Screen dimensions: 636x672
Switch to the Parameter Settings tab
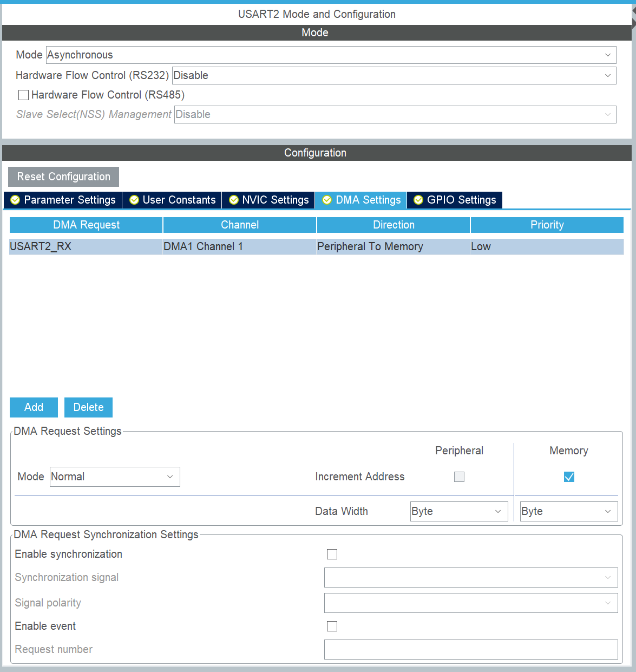[x=63, y=200]
